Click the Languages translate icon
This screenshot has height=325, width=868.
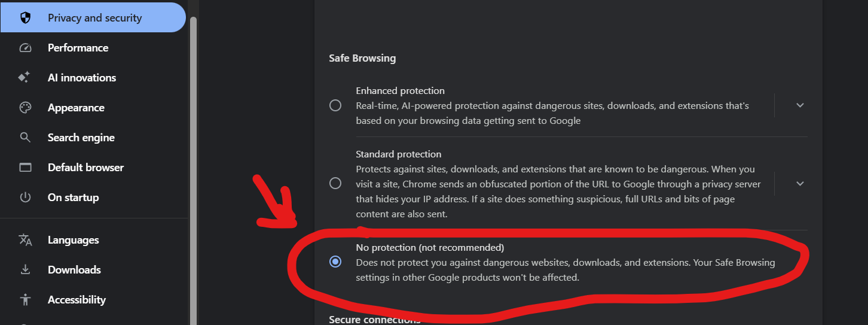click(x=25, y=240)
